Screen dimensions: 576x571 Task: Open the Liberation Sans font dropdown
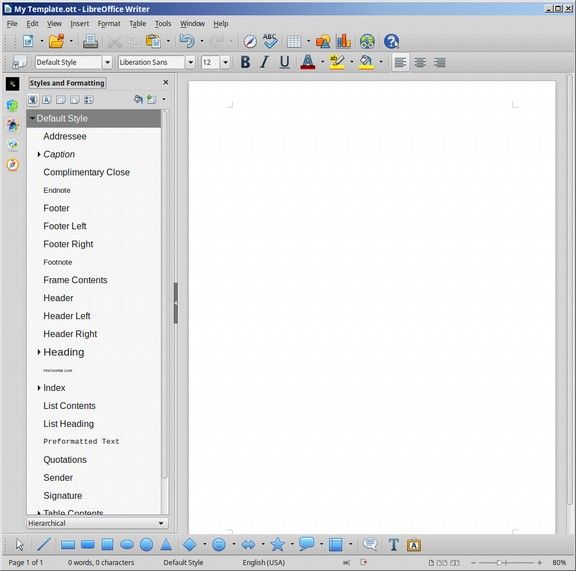tap(190, 62)
